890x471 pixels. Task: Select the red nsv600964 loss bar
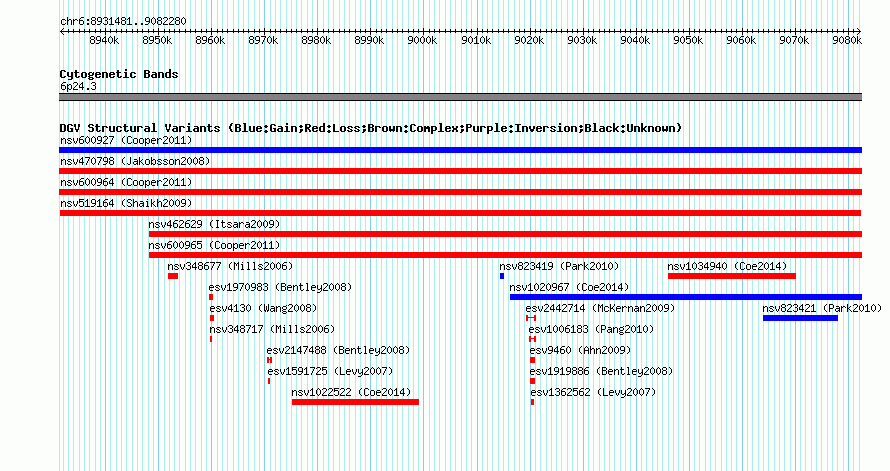[x=460, y=192]
